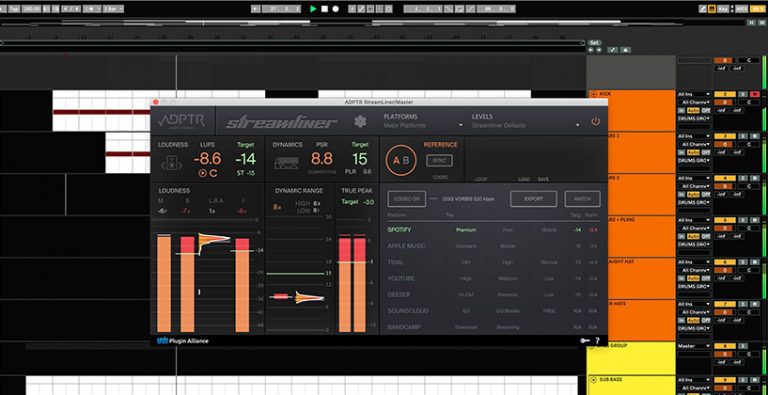This screenshot has height=395, width=768.
Task: Open KICK track All Channels dropdown
Action: coord(694,102)
